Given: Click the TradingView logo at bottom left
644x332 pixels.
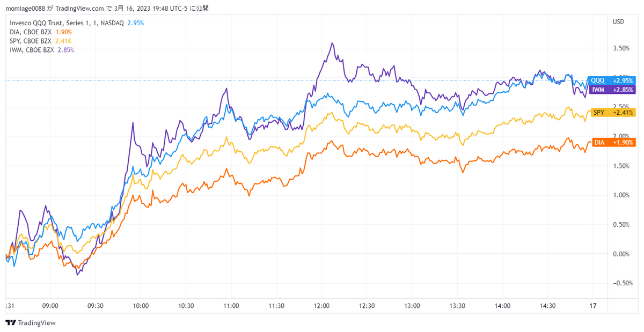Looking at the screenshot, I should point(31,323).
